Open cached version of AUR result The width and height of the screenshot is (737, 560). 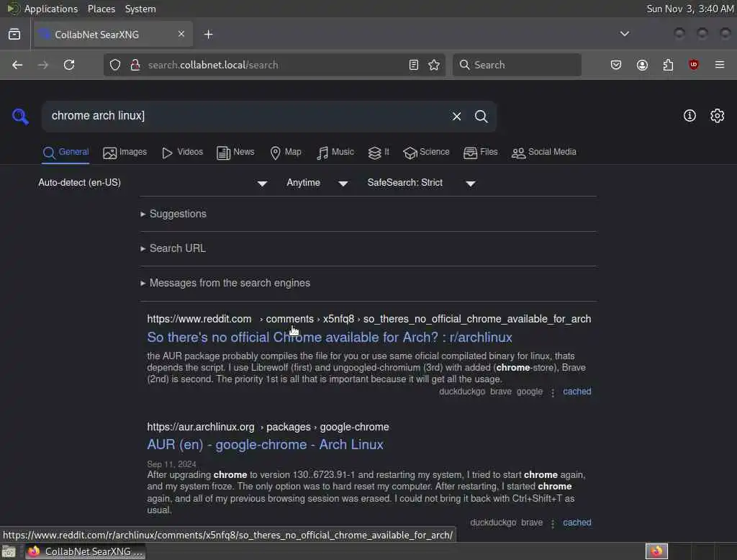click(x=577, y=523)
